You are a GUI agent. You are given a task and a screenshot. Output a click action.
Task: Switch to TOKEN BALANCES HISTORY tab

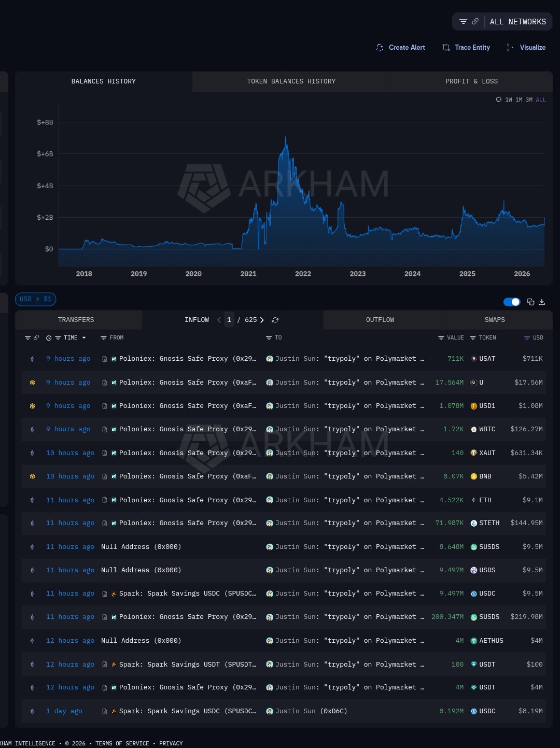[x=291, y=81]
